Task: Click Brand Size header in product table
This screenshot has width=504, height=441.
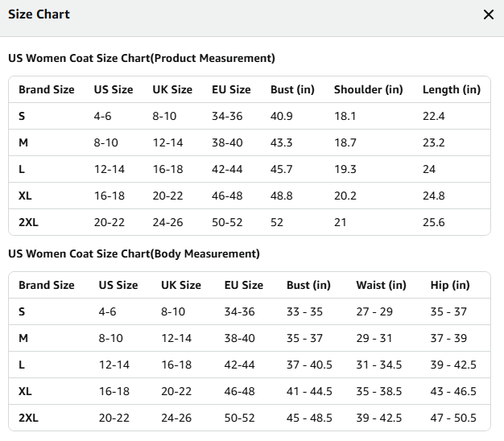Action: click(x=46, y=89)
